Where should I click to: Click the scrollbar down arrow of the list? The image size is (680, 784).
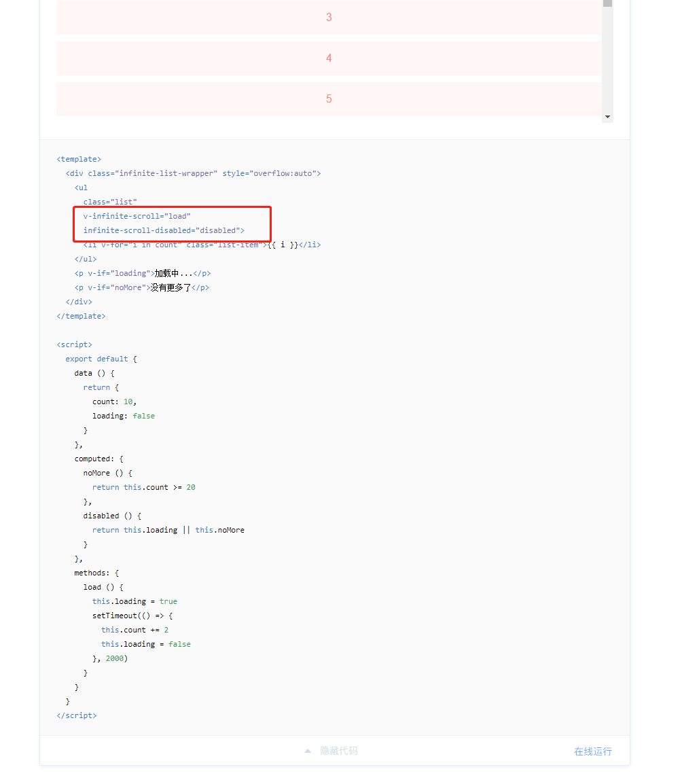pos(607,117)
